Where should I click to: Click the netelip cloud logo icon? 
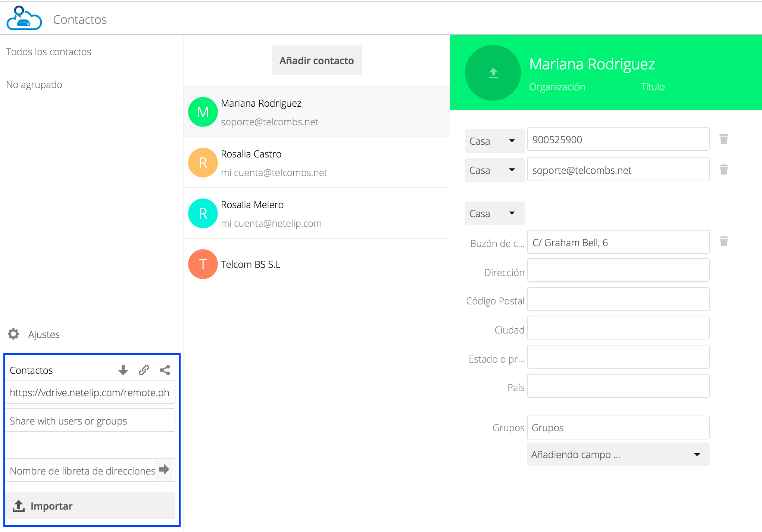pyautogui.click(x=24, y=18)
